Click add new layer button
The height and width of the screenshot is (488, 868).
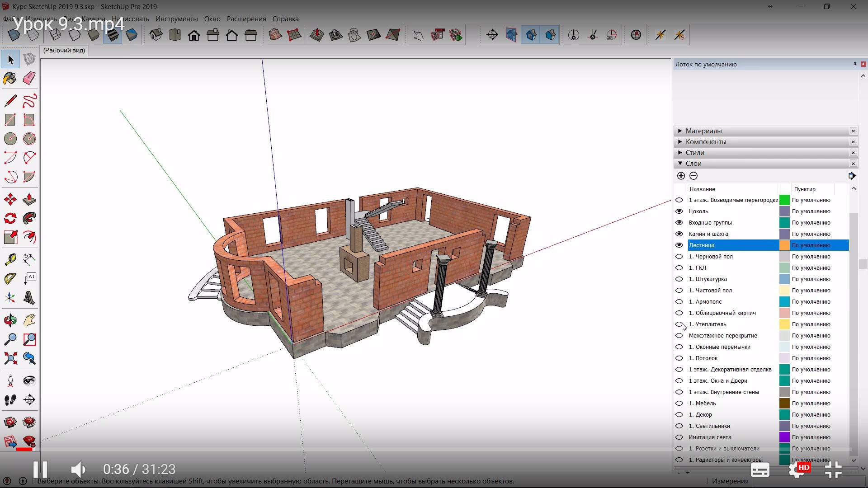[x=681, y=175]
